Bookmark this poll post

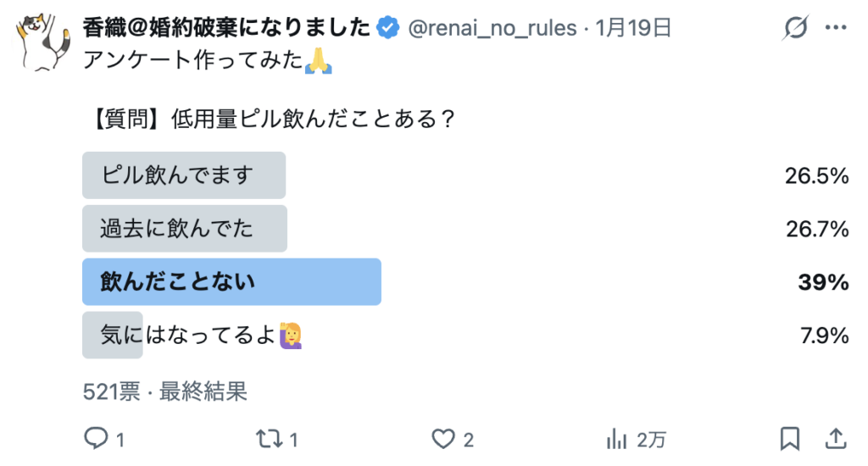789,438
